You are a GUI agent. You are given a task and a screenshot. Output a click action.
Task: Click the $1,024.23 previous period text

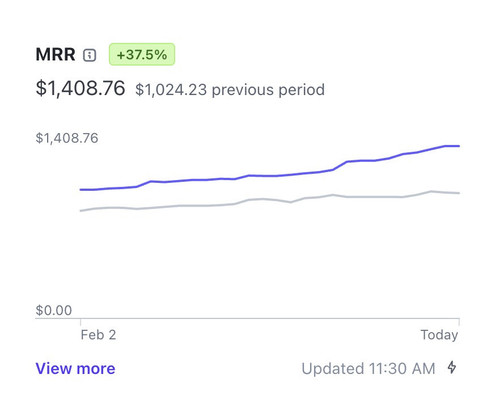pos(230,90)
